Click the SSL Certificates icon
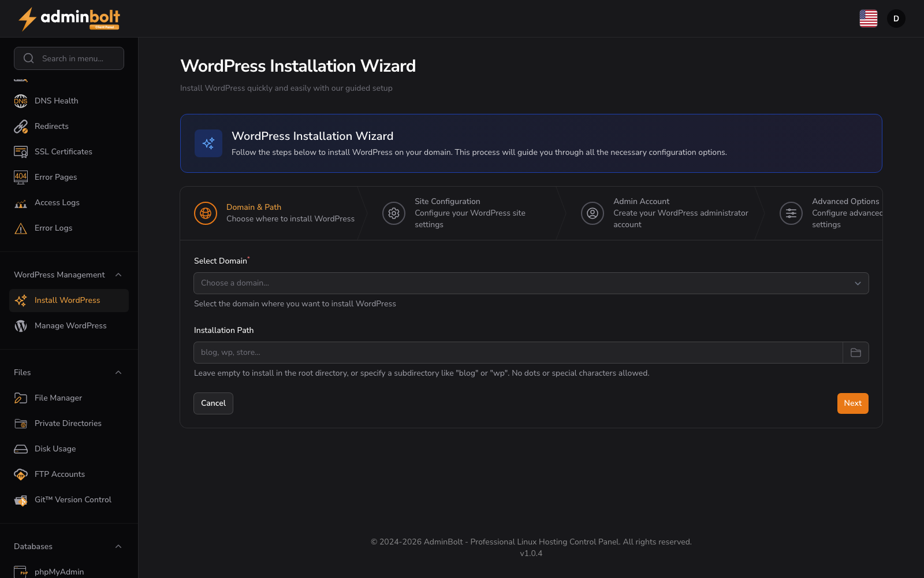This screenshot has width=924, height=578. coord(21,151)
